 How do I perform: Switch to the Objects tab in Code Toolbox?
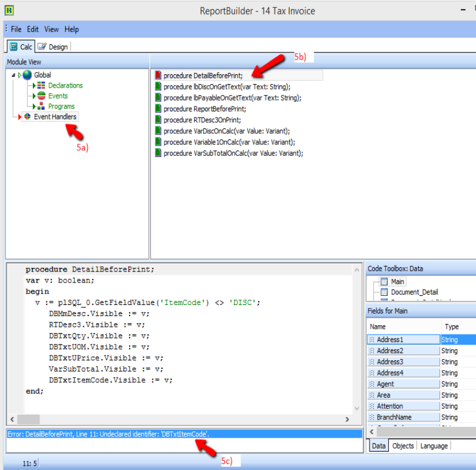coord(403,446)
